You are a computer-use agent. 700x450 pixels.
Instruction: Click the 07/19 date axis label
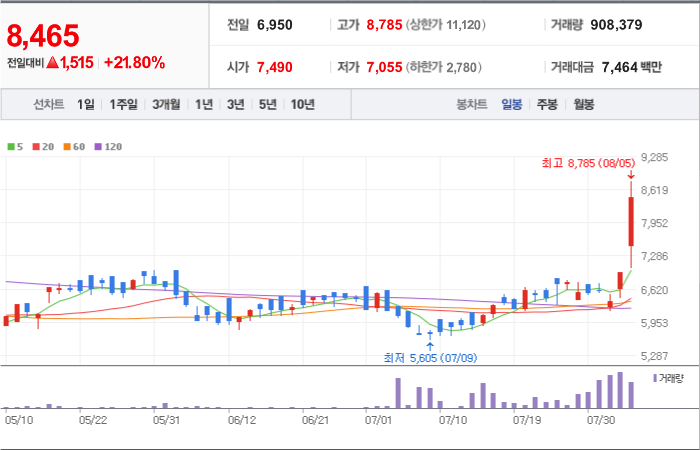(x=527, y=421)
